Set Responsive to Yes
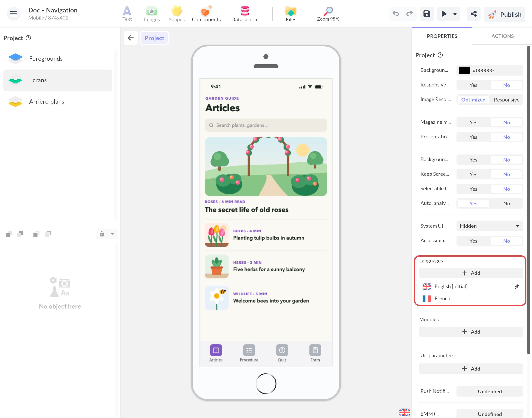 473,85
